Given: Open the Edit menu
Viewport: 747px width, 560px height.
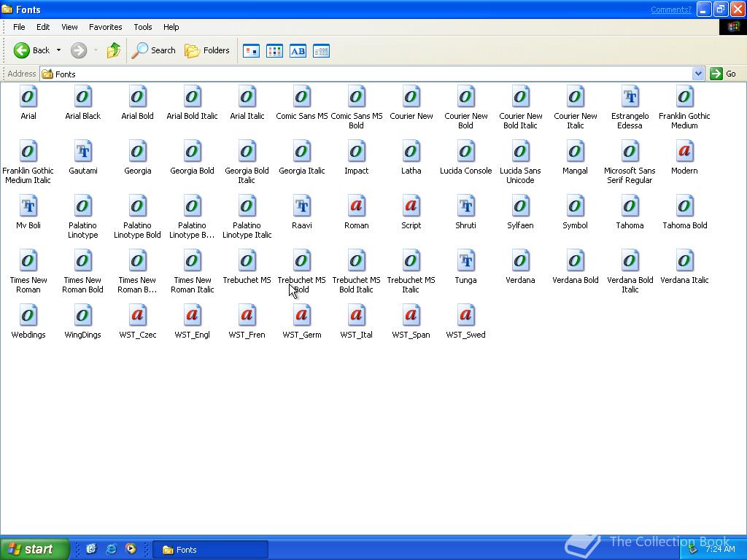Looking at the screenshot, I should pyautogui.click(x=43, y=27).
